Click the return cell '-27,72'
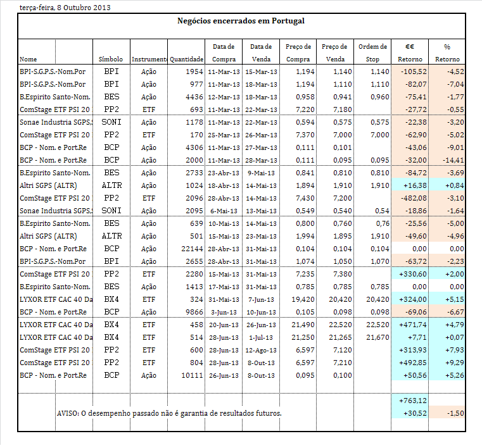 click(x=415, y=109)
